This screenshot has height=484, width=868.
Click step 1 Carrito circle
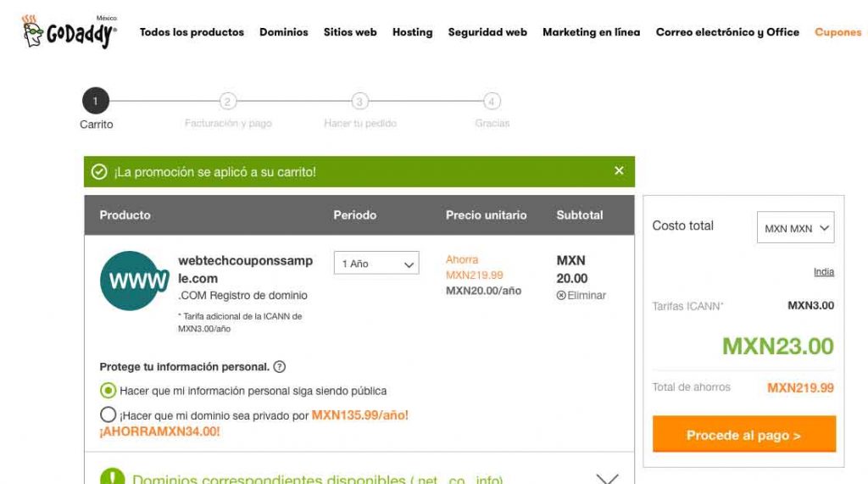coord(96,102)
